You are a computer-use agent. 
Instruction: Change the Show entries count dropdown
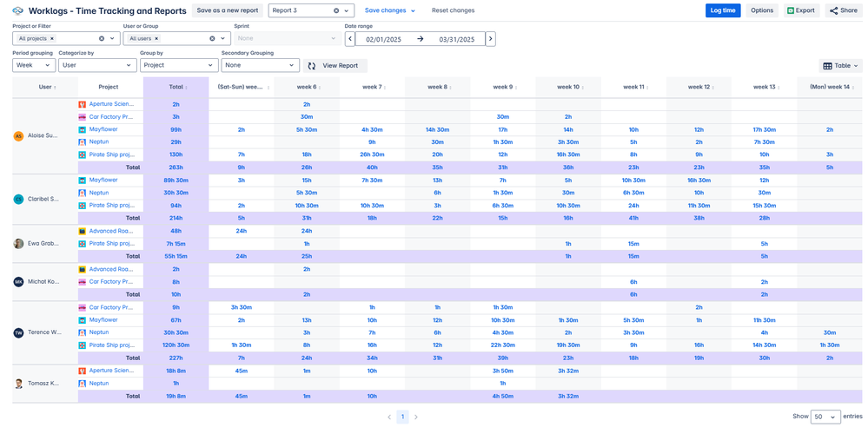pyautogui.click(x=825, y=417)
